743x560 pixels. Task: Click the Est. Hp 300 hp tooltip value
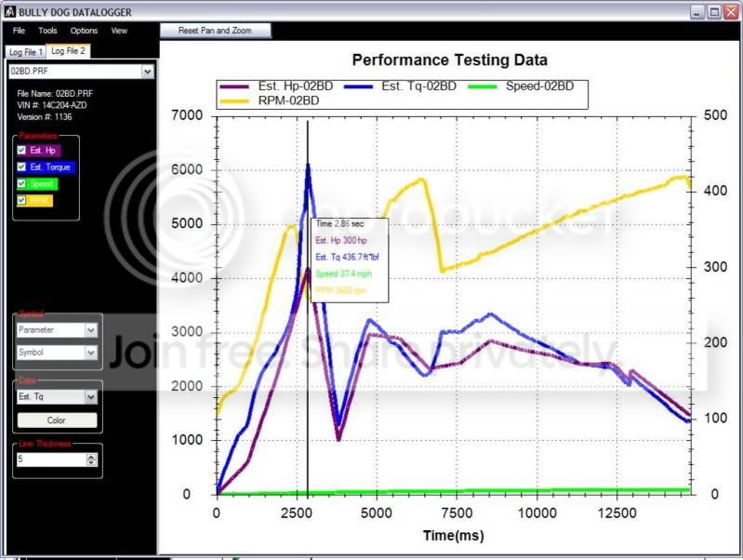coord(341,240)
